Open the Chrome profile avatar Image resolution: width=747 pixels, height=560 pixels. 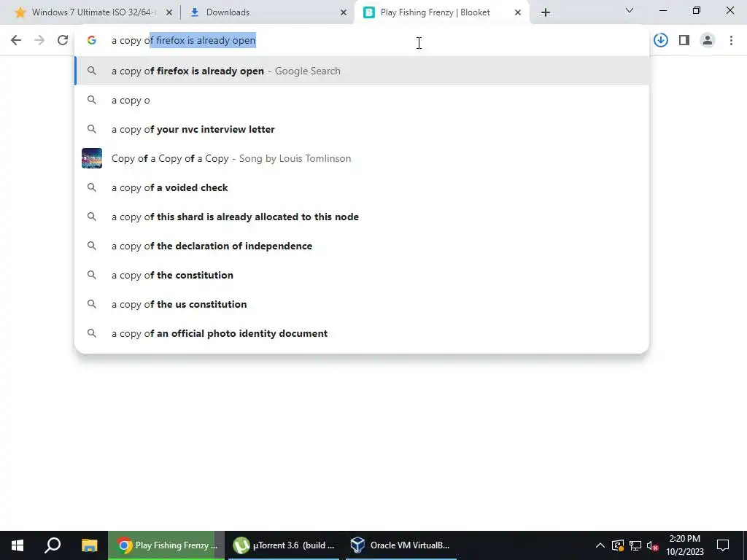(708, 41)
